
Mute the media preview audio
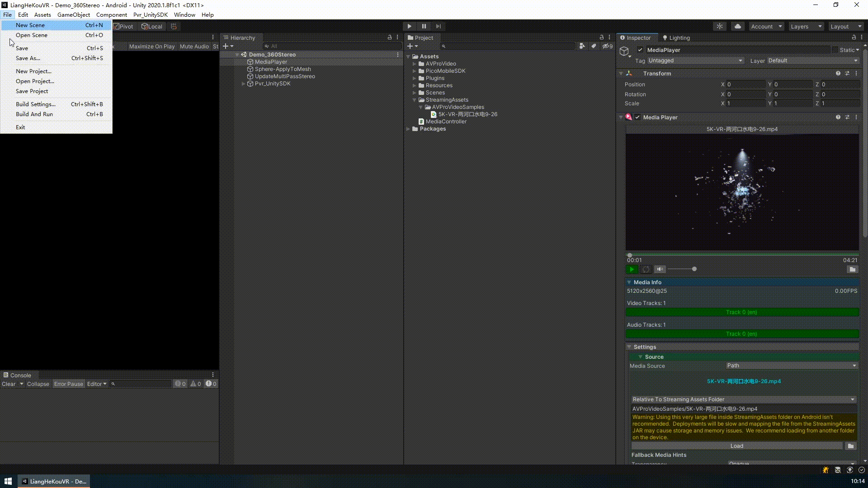660,269
